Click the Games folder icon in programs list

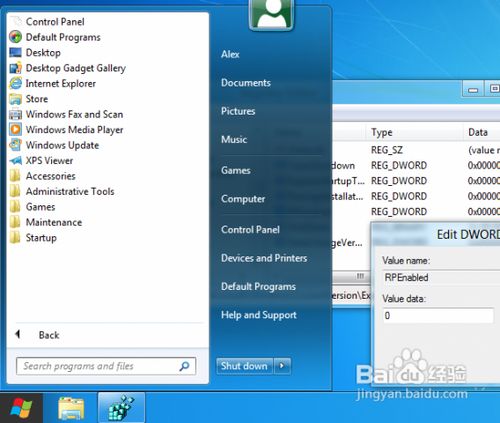point(15,207)
